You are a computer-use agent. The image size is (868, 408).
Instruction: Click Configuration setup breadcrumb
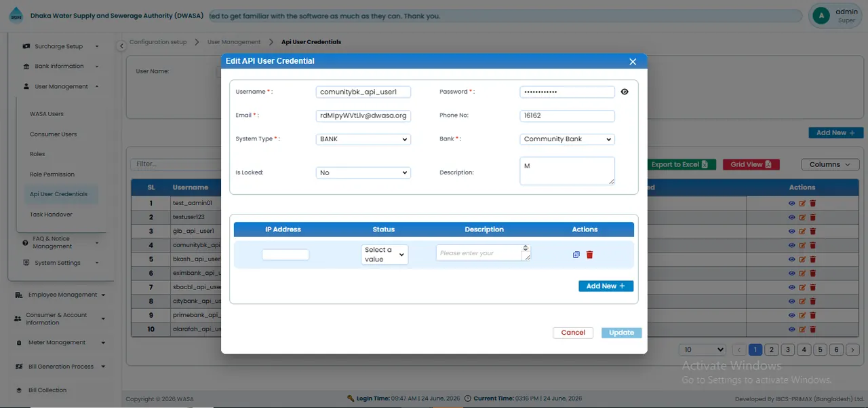pyautogui.click(x=158, y=42)
